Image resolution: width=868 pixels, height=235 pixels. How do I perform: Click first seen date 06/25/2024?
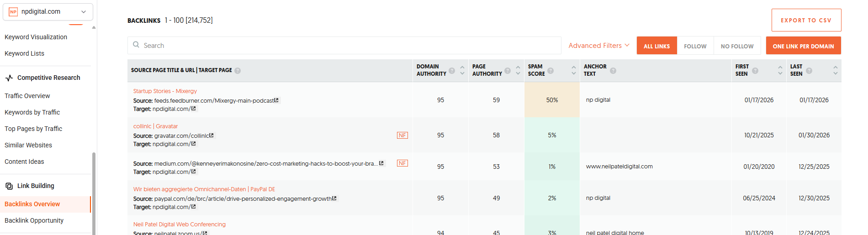[x=759, y=198]
